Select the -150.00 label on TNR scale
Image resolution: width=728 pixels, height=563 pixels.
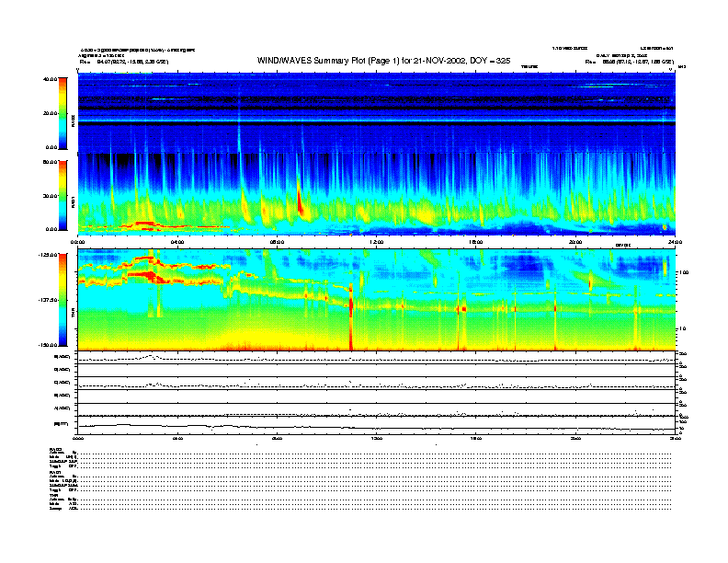(x=49, y=345)
